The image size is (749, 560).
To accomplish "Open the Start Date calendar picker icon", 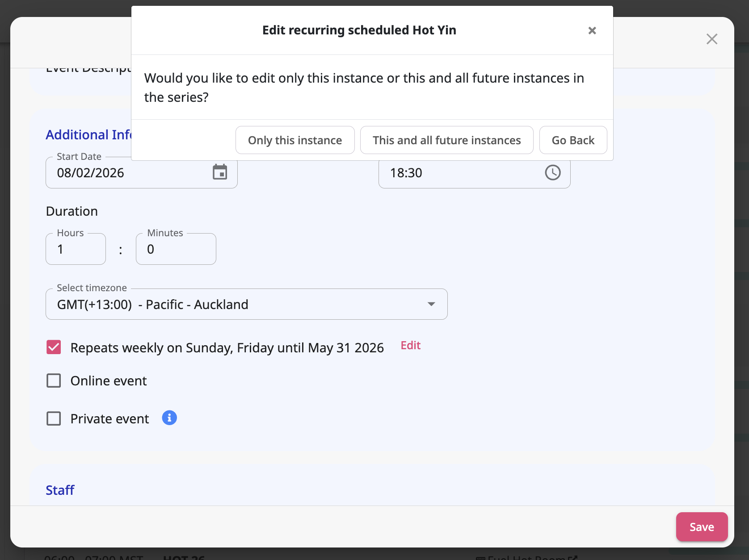I will click(220, 172).
